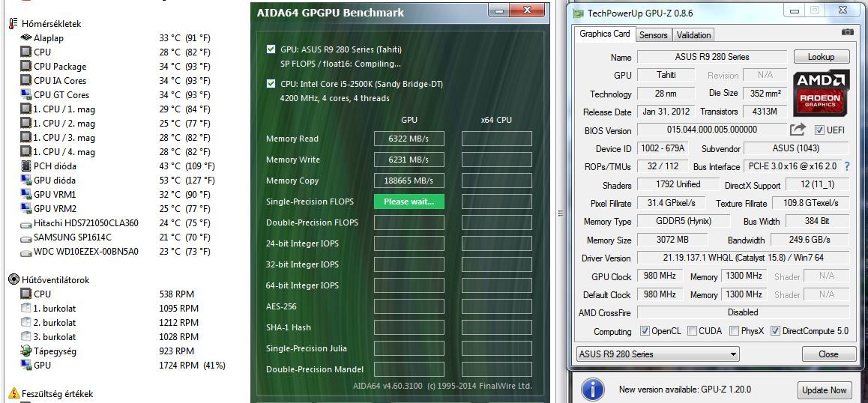
Task: Click the GPU VRM1 icon
Action: [x=26, y=194]
